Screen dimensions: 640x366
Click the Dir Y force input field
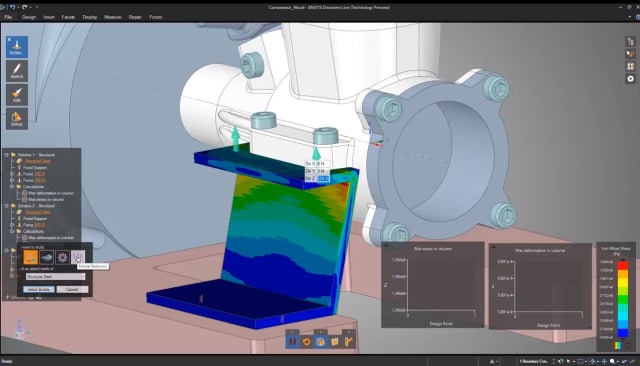click(322, 171)
